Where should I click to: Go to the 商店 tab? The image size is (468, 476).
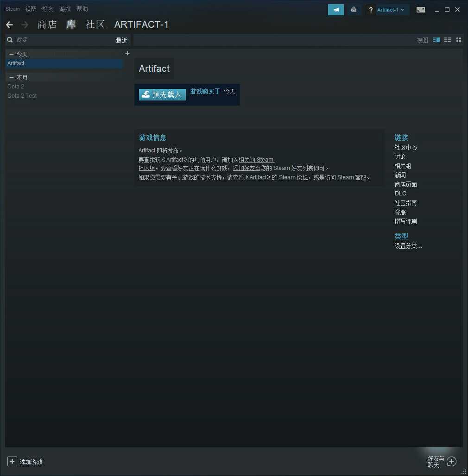(x=47, y=25)
